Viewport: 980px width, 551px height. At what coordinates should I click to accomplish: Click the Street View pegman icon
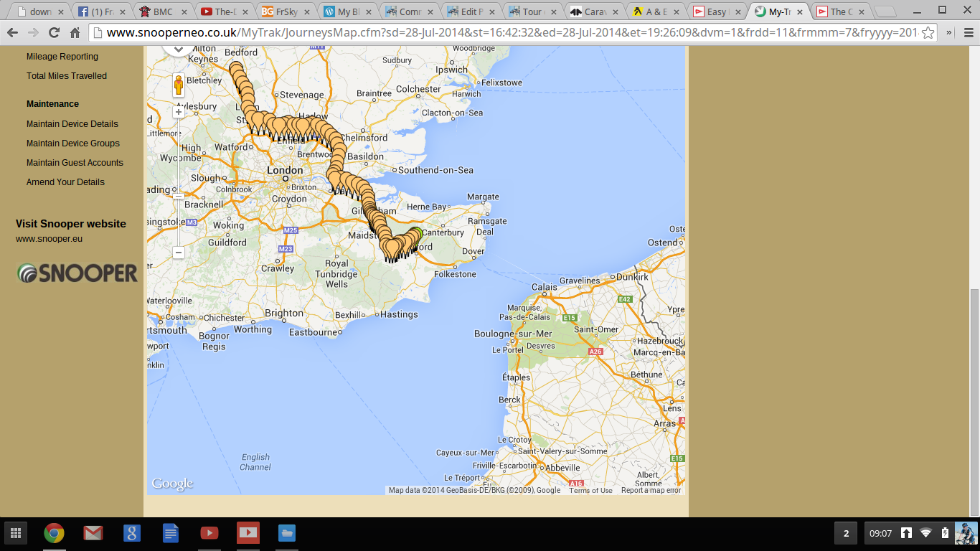click(x=179, y=85)
